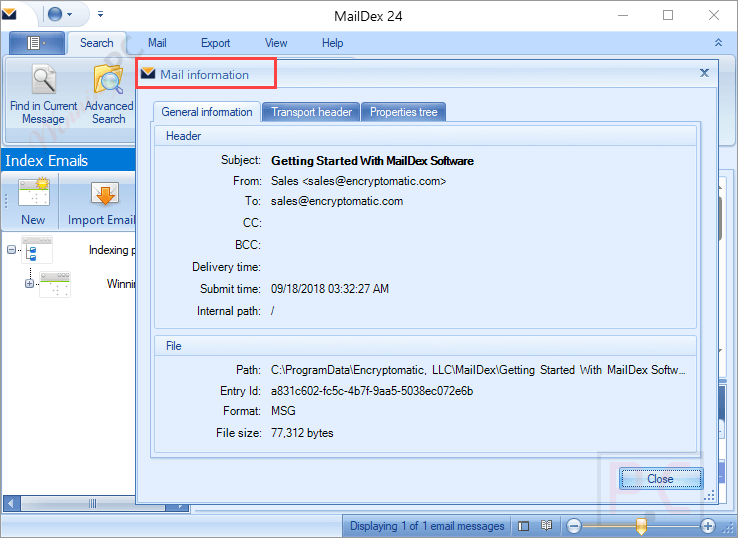Open the application file menu button

click(37, 43)
